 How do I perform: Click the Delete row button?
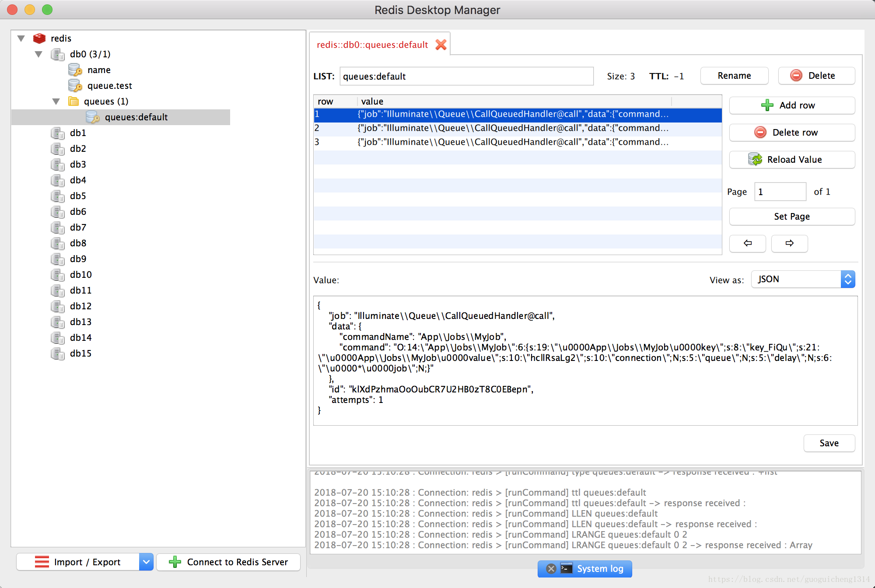(792, 133)
